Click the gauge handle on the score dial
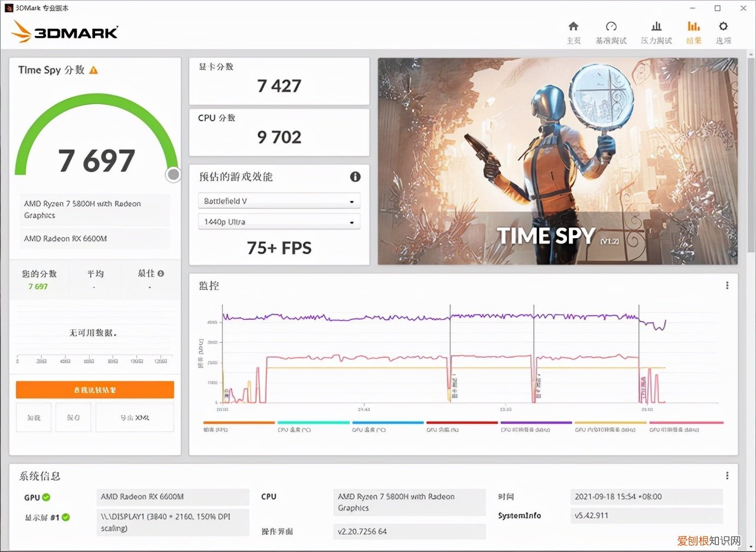756x552 pixels. (x=173, y=174)
